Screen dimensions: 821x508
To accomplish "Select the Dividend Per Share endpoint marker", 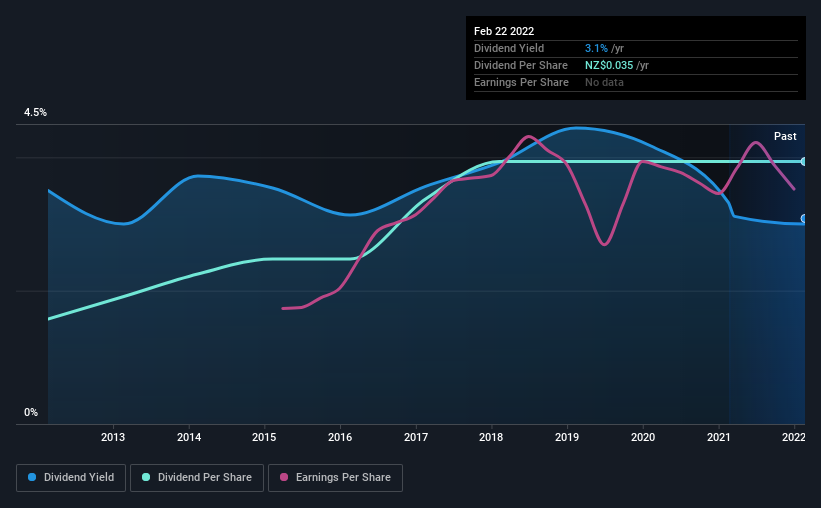I will pos(804,161).
